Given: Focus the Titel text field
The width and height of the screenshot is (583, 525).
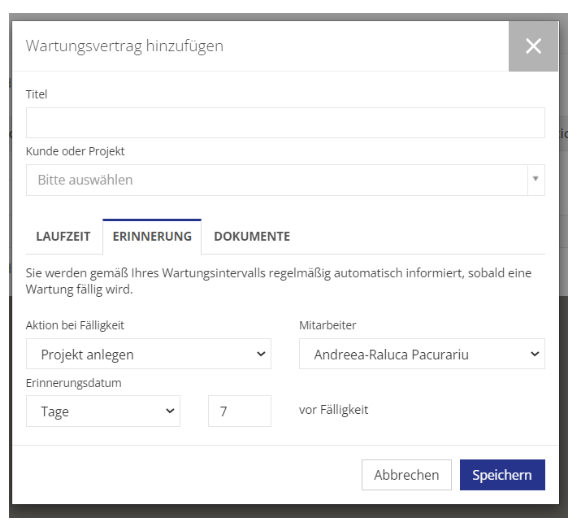Looking at the screenshot, I should click(285, 123).
